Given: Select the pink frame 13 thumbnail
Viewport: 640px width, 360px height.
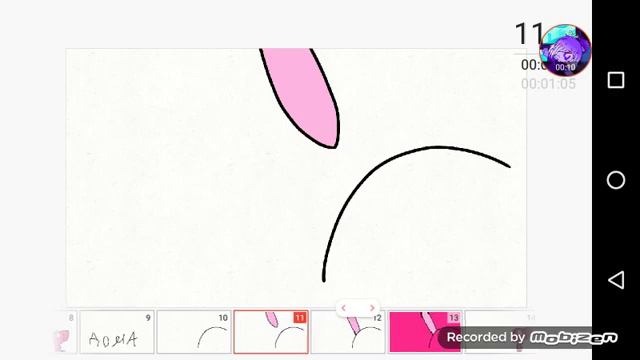Looking at the screenshot, I should (x=425, y=332).
